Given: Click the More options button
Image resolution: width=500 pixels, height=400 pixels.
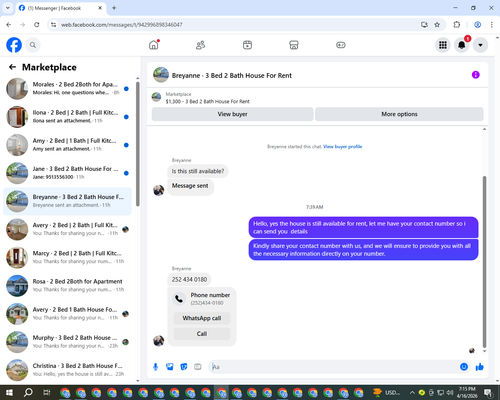Looking at the screenshot, I should click(x=399, y=114).
